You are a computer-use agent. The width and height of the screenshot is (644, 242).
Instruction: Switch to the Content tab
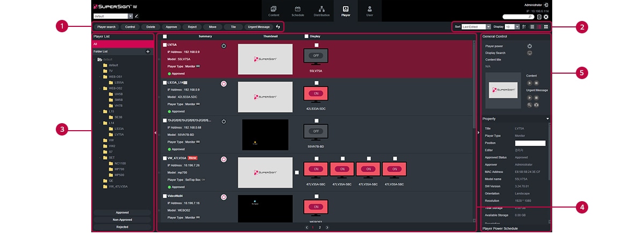click(274, 11)
